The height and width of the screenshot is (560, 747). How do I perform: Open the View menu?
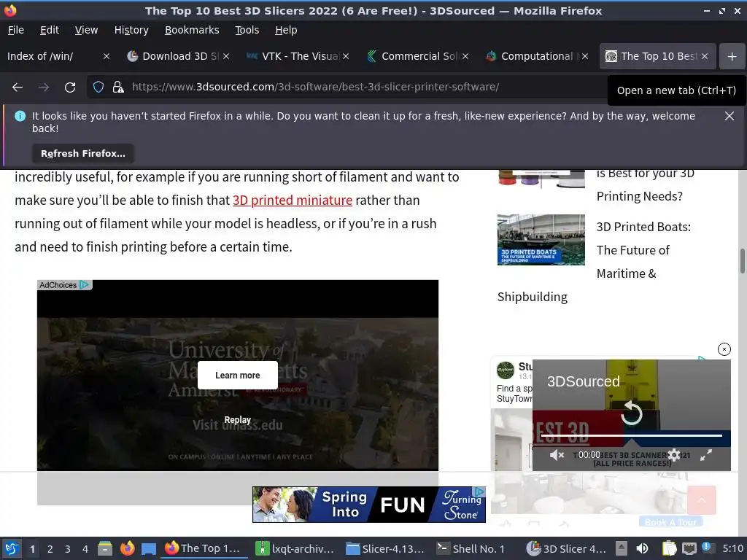(x=86, y=30)
